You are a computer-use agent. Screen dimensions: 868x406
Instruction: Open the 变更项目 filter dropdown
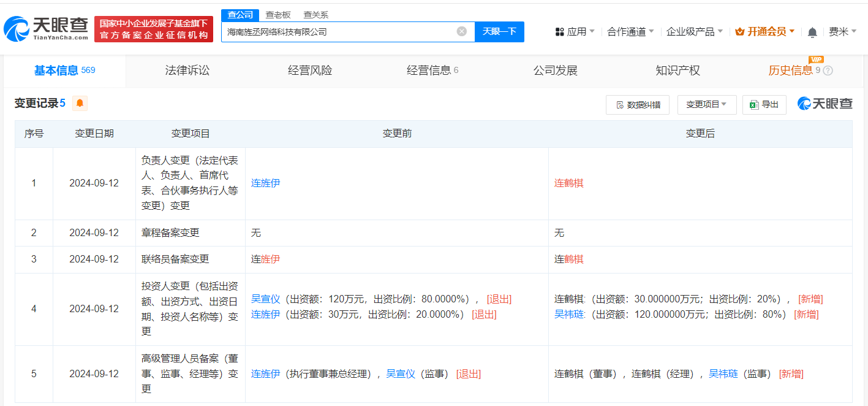tap(706, 104)
